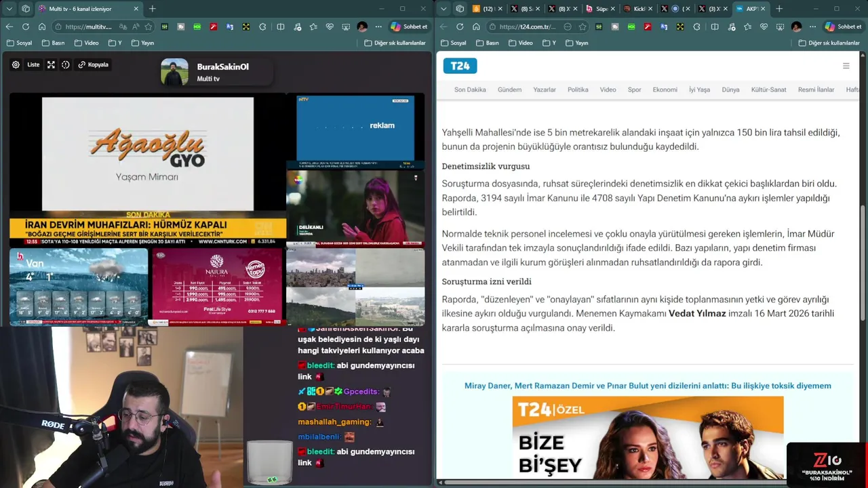Close the AKP T24 tab
This screenshot has width=868, height=488.
tap(764, 9)
